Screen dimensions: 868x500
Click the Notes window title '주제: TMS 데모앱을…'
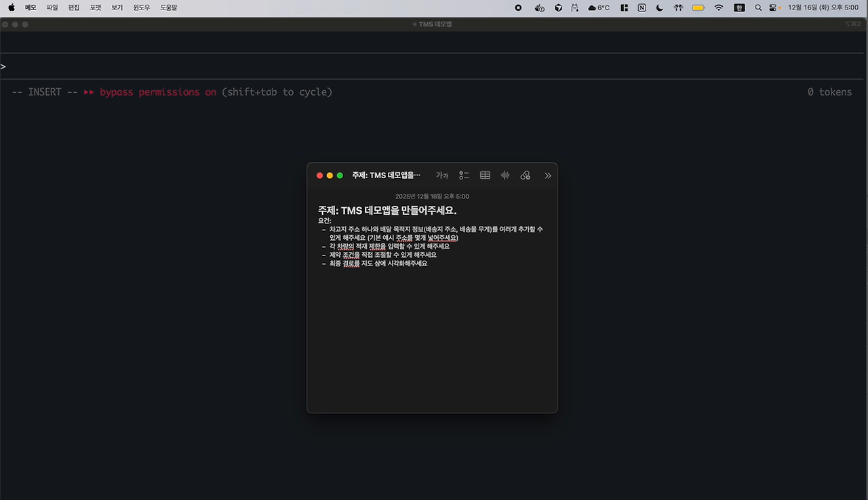point(386,175)
